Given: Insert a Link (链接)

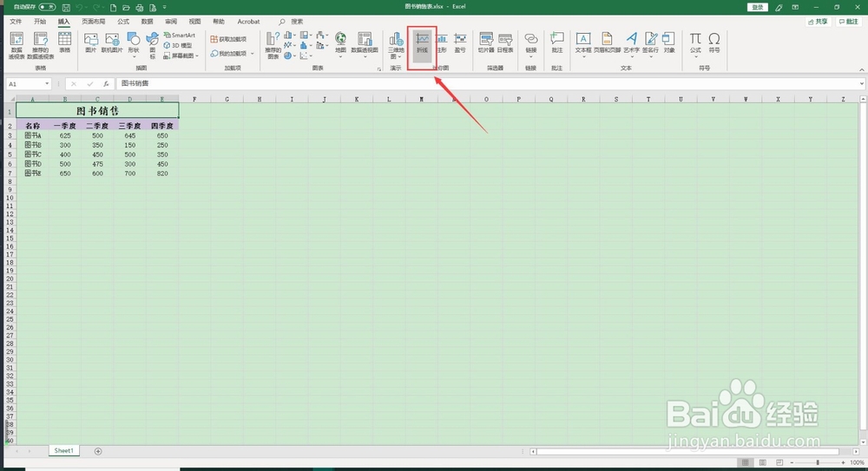Looking at the screenshot, I should tap(531, 44).
